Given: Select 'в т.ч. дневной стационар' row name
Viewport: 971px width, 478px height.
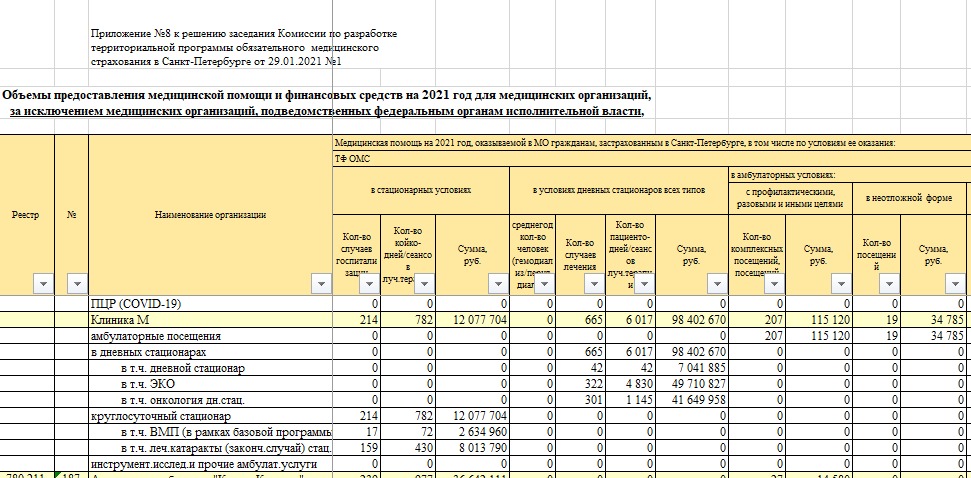Looking at the screenshot, I should (211, 368).
